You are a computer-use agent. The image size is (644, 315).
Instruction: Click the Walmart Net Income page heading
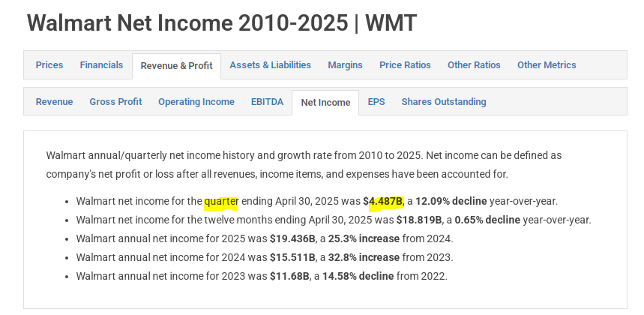[222, 22]
